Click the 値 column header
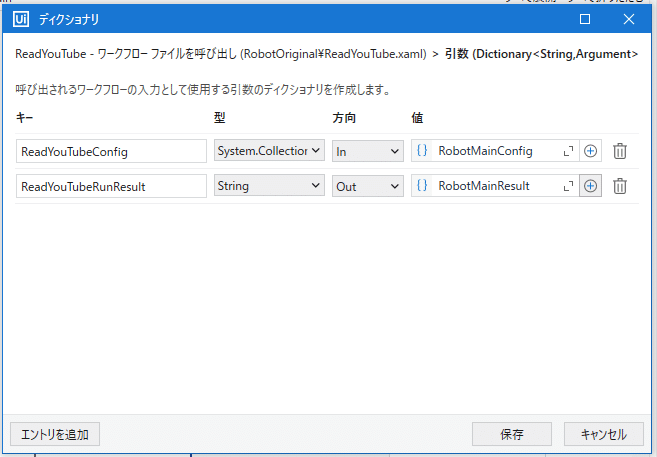The width and height of the screenshot is (657, 457). [417, 118]
